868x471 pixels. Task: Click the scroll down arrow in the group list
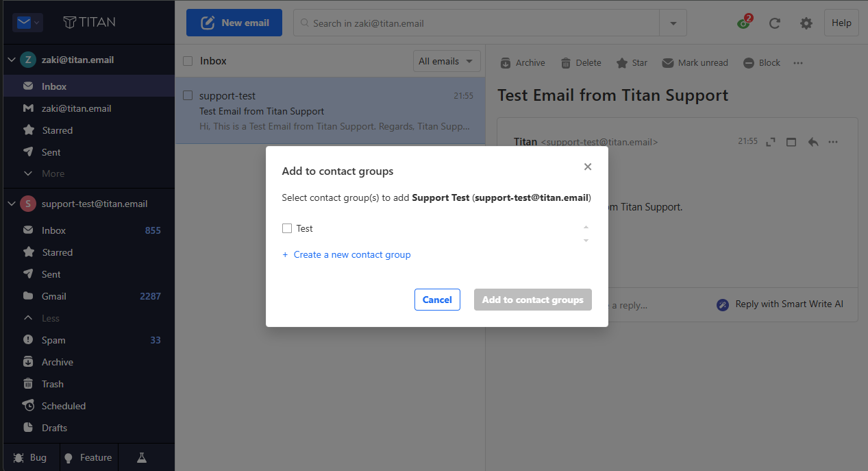coord(586,241)
